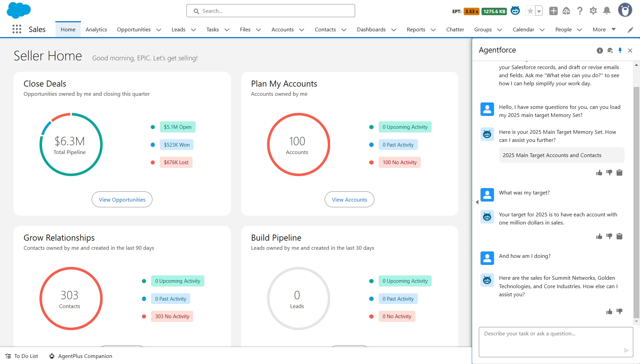Screen dimensions: 640x364
Task: Click the Salesforce cloud logo
Action: point(19,10)
